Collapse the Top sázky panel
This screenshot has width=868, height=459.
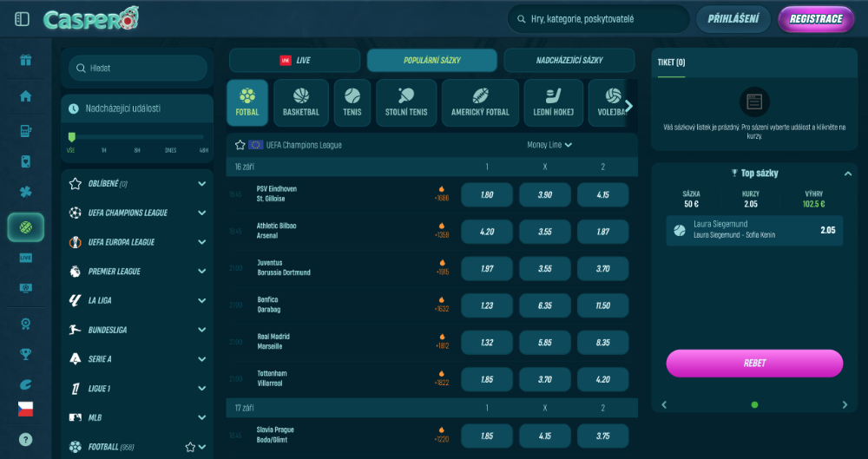coord(846,173)
